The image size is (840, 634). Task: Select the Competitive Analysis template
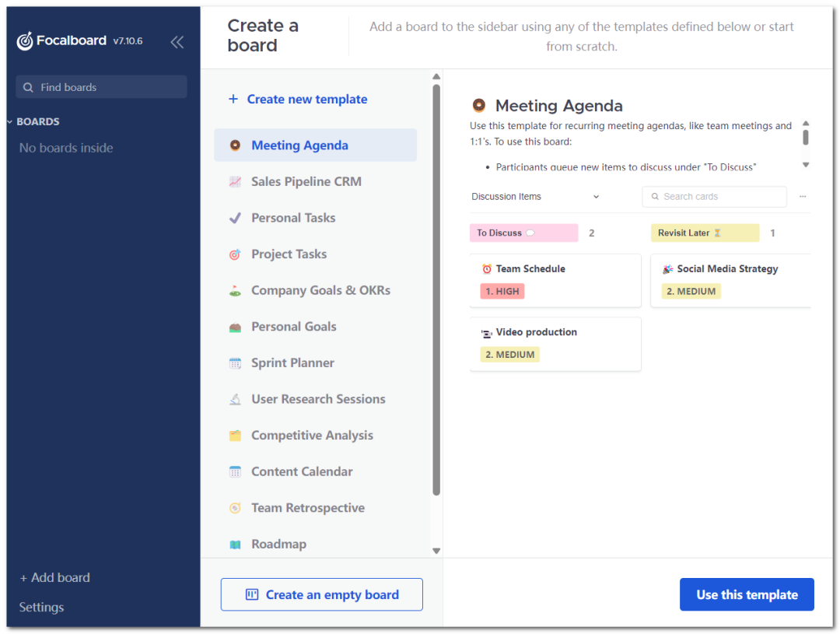click(316, 436)
